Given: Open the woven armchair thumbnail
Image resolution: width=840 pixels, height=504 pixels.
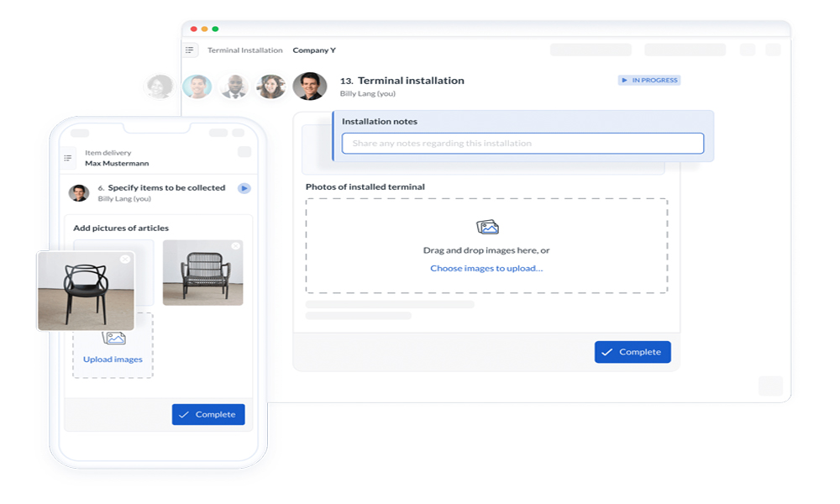Looking at the screenshot, I should 203,273.
